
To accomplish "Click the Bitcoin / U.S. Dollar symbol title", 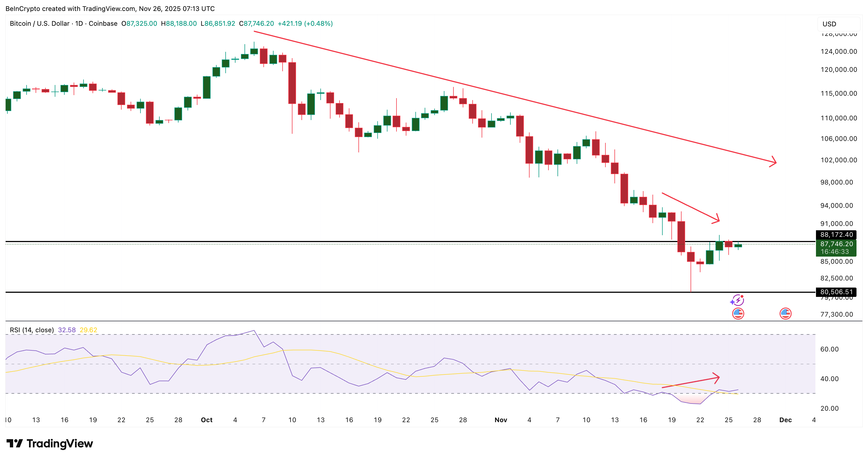I will [39, 24].
